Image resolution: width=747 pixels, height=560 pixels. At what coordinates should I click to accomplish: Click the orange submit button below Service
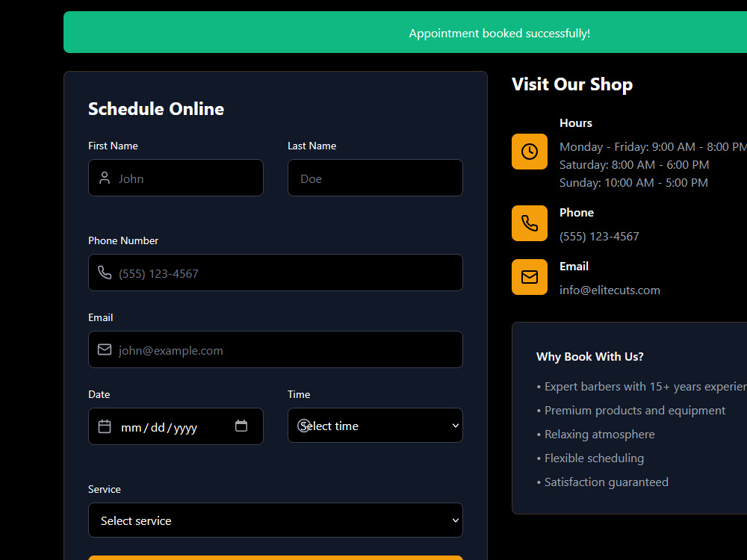click(x=276, y=558)
